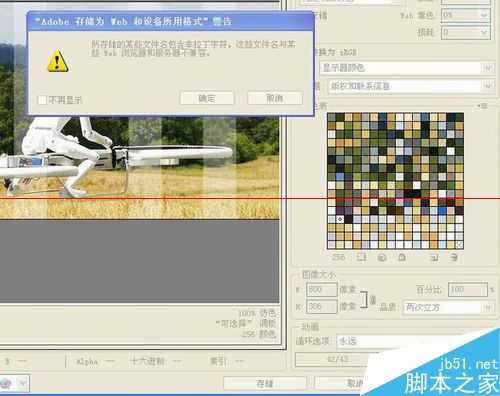Map selected colors to transparent icon
This screenshot has height=396, width=500.
[x=362, y=257]
